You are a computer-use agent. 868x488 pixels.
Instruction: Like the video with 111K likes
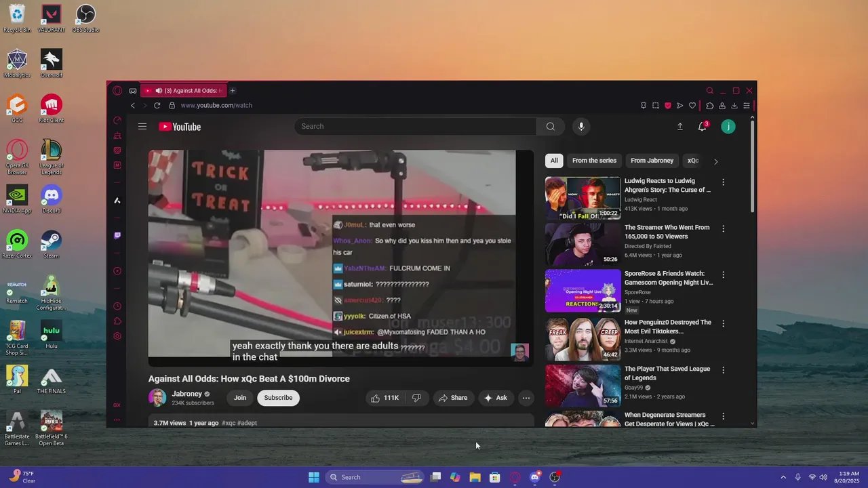pos(384,398)
